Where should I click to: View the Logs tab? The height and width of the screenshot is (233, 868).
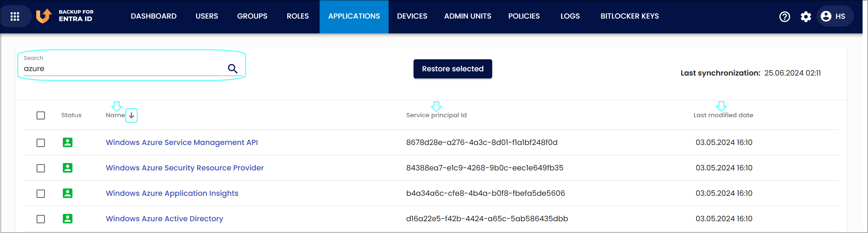click(x=570, y=16)
